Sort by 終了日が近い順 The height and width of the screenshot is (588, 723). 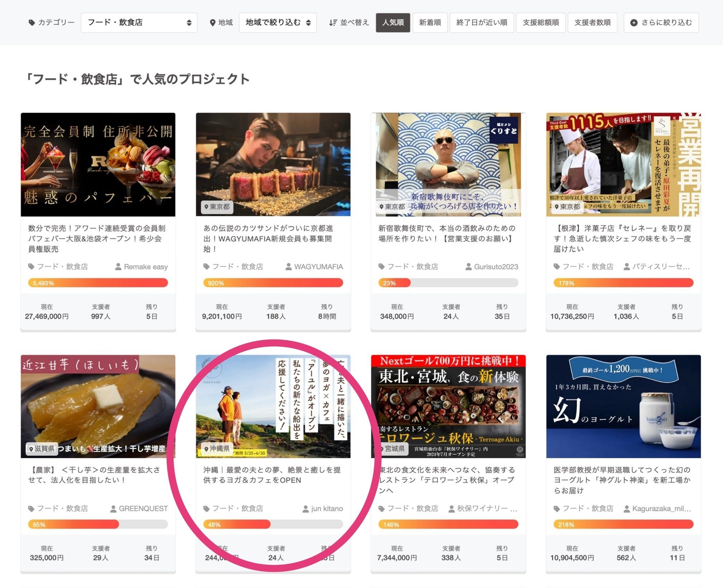[481, 23]
